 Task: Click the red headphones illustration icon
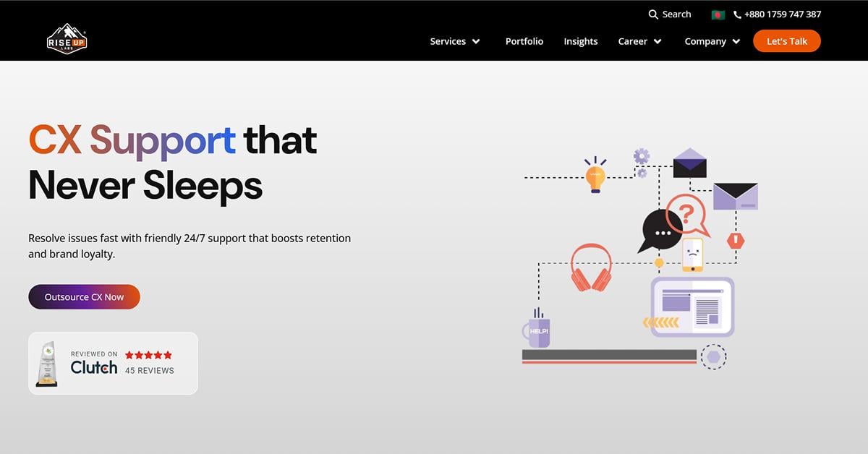click(x=591, y=267)
